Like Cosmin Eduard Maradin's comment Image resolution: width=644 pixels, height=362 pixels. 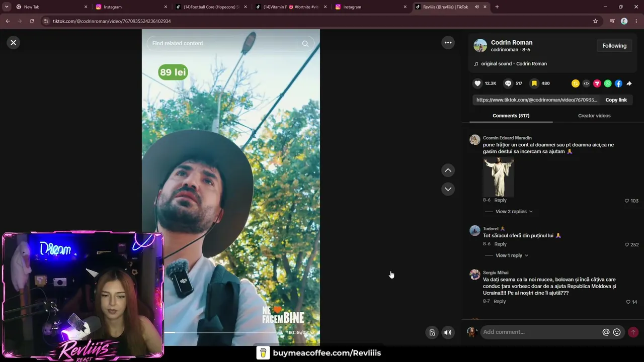[627, 201]
